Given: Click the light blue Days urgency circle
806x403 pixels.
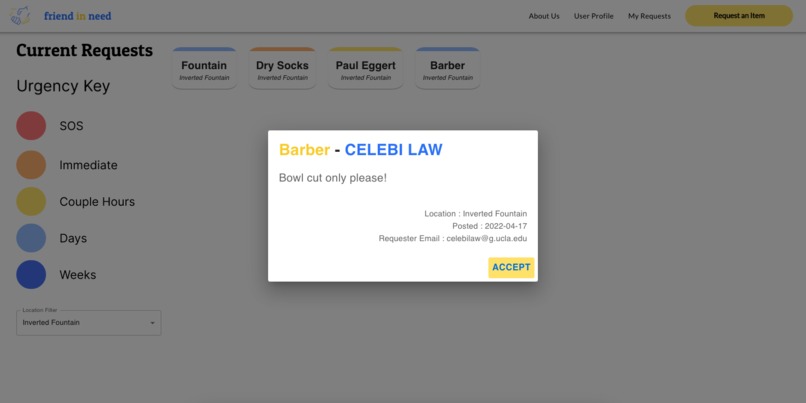Looking at the screenshot, I should 31,238.
